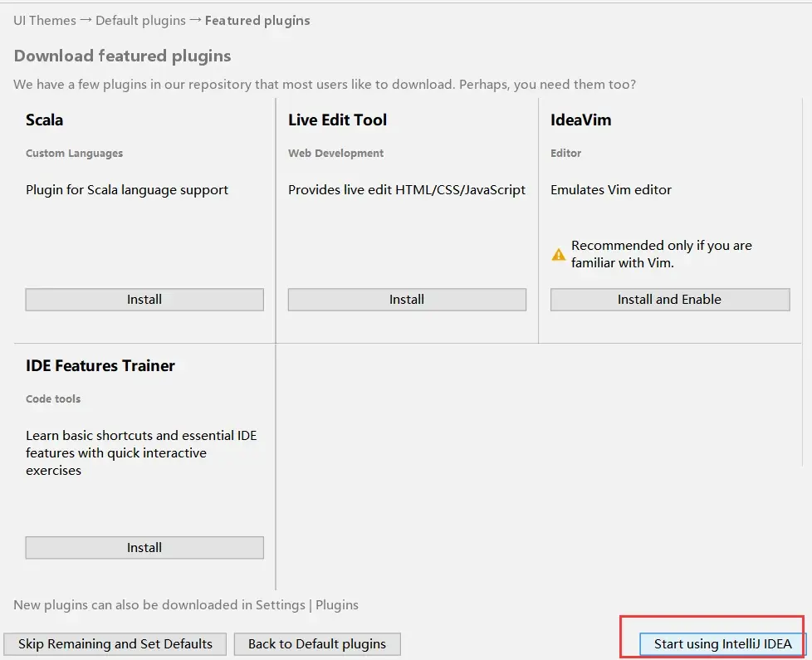Click the Scala plugin title
The height and width of the screenshot is (660, 812).
coord(45,120)
